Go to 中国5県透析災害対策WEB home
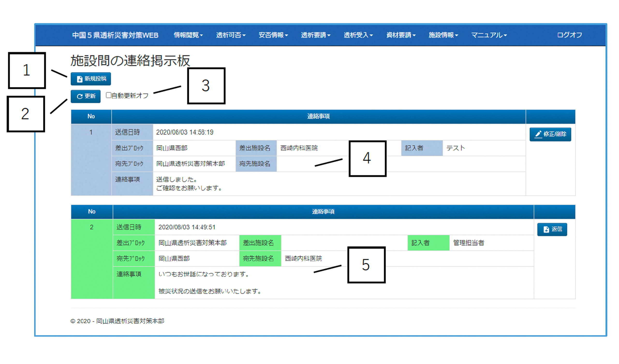The height and width of the screenshot is (364, 619). 115,35
